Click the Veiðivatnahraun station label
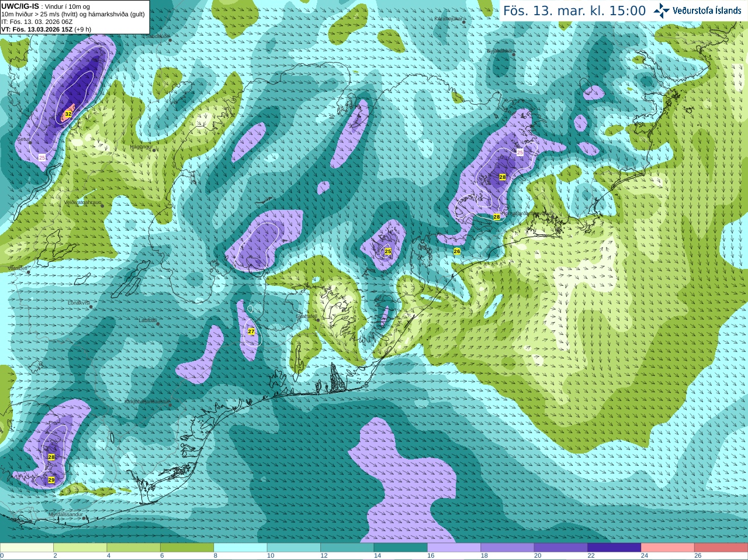 pos(82,202)
